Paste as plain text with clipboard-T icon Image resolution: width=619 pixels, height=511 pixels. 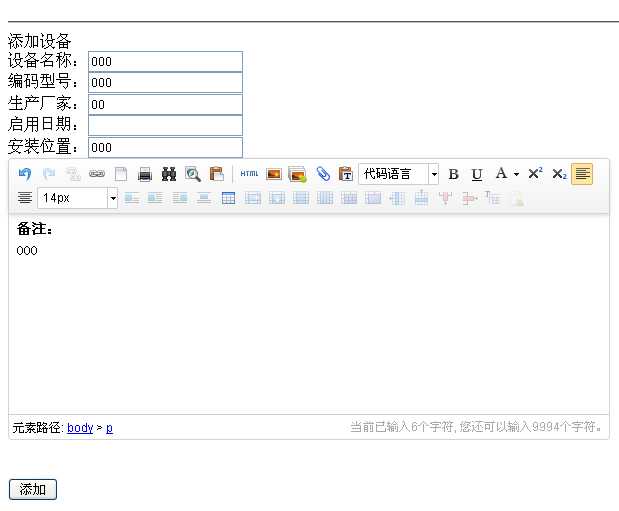[x=346, y=174]
